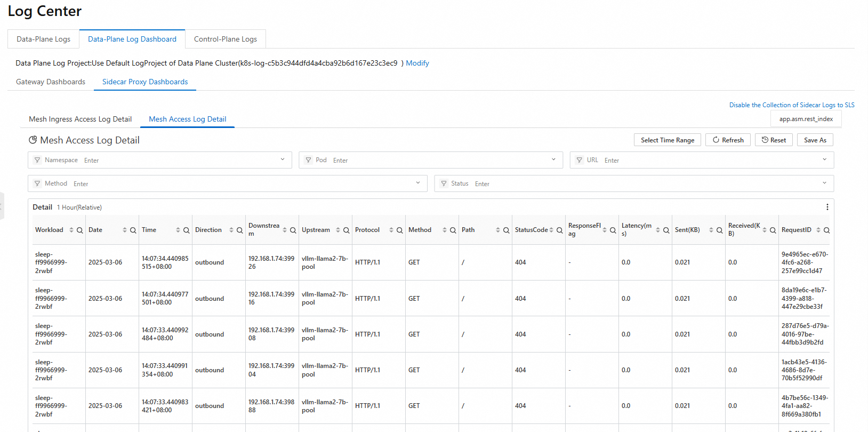Click the Modify link for log project
868x432 pixels.
417,63
